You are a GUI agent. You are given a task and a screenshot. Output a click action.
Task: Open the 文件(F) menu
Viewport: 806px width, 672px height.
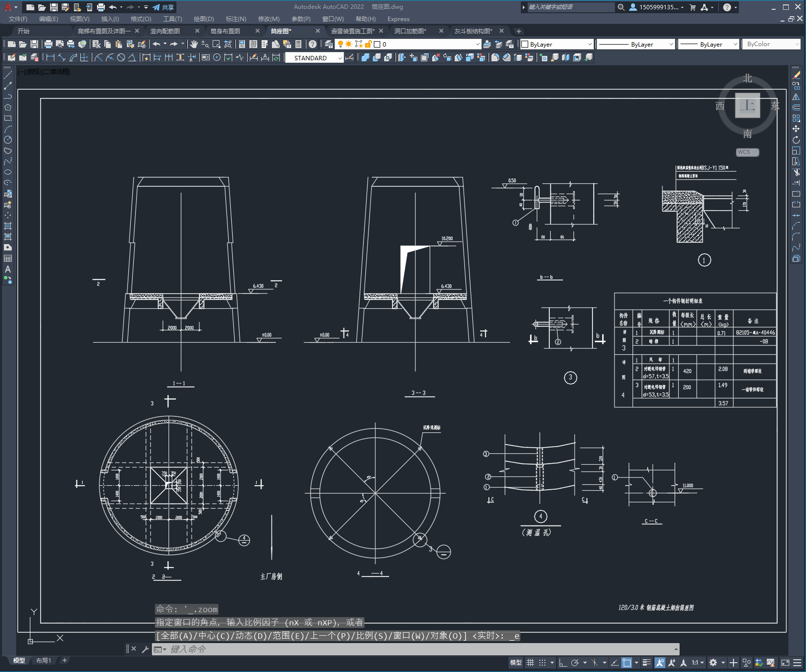pyautogui.click(x=18, y=19)
